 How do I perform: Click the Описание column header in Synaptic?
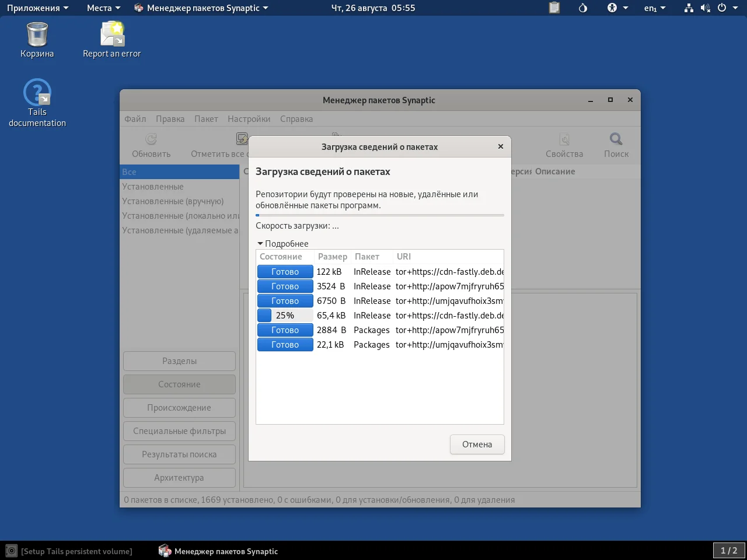coord(555,171)
